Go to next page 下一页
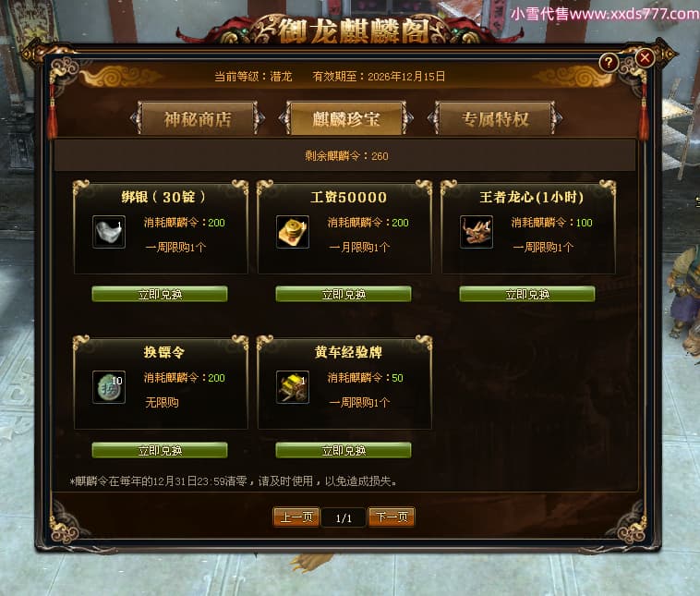The width and height of the screenshot is (700, 596). coord(392,517)
